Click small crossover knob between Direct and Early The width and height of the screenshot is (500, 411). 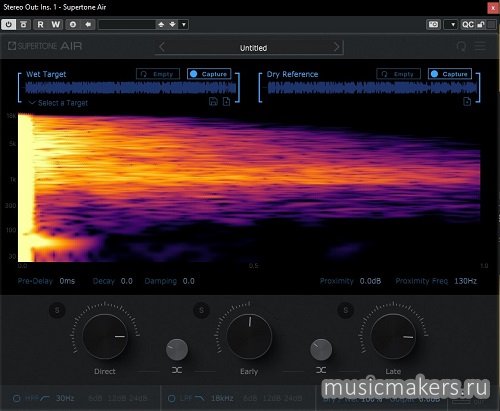177,350
